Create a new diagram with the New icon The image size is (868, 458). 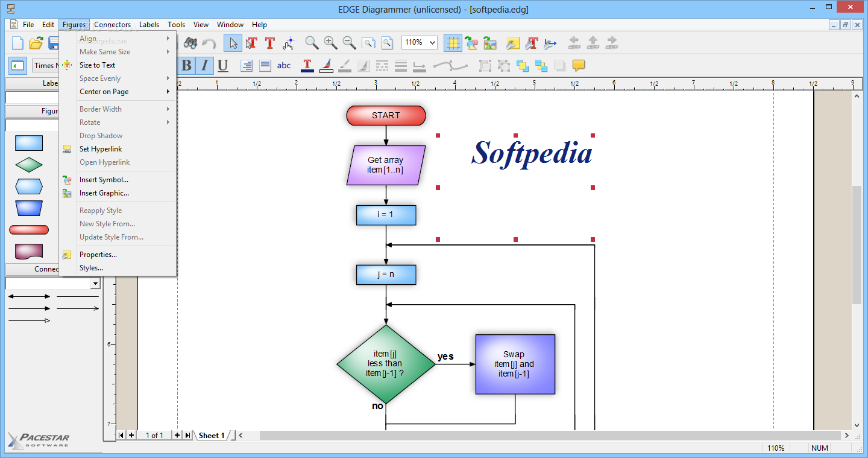coord(17,43)
